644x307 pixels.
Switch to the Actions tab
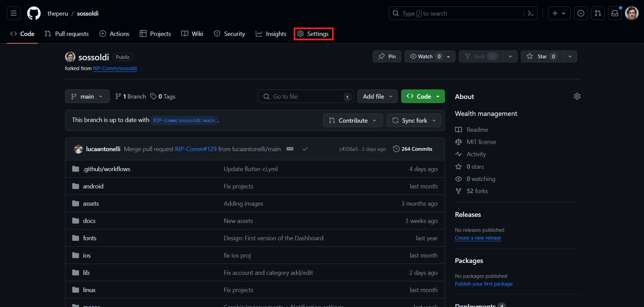click(x=114, y=34)
